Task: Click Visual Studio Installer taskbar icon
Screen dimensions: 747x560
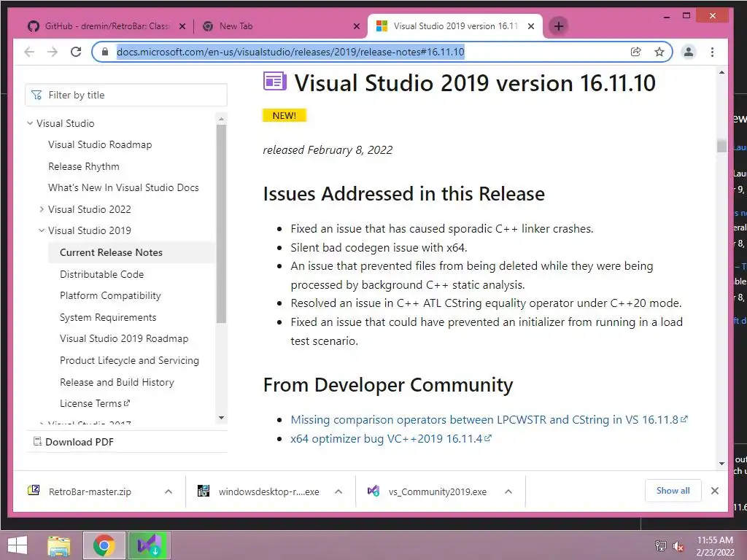Action: (149, 545)
